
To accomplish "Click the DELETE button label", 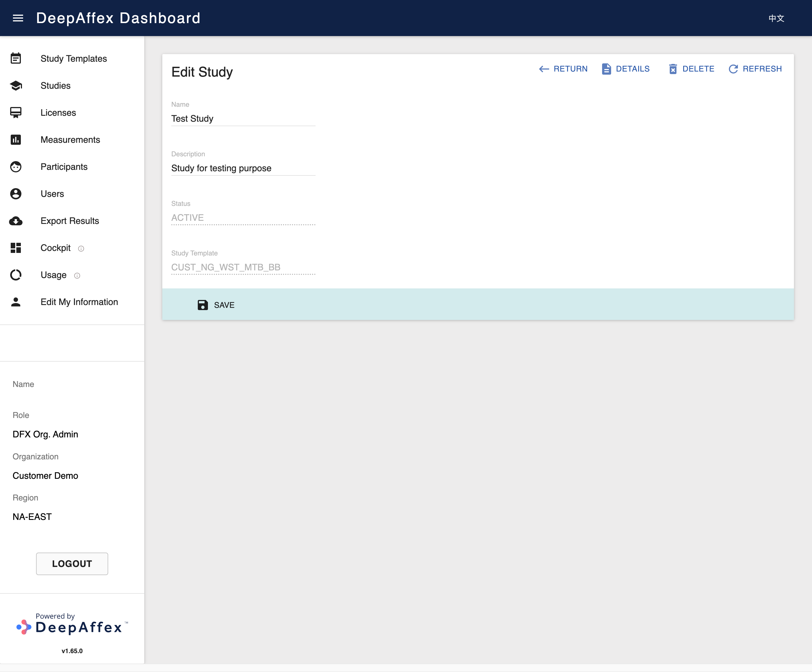I will [x=698, y=69].
